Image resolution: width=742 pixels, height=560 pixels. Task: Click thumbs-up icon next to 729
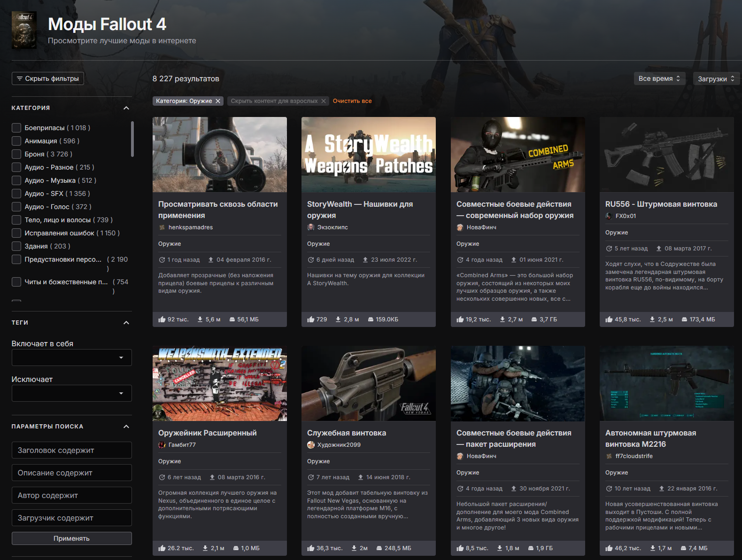coord(311,319)
